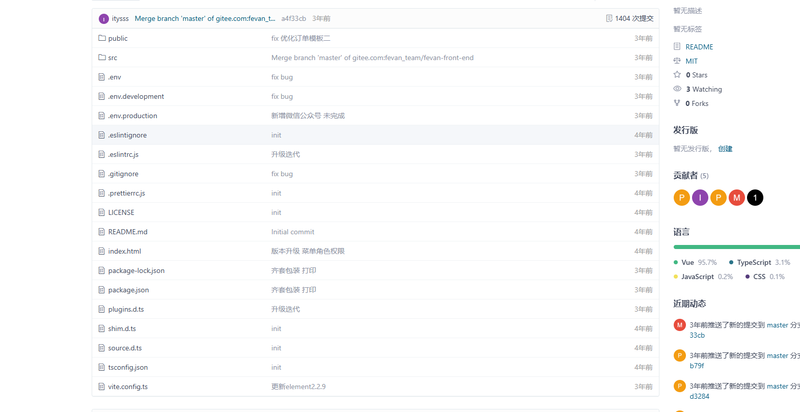Click the green Vue language bar
This screenshot has width=800, height=412.
(737, 247)
